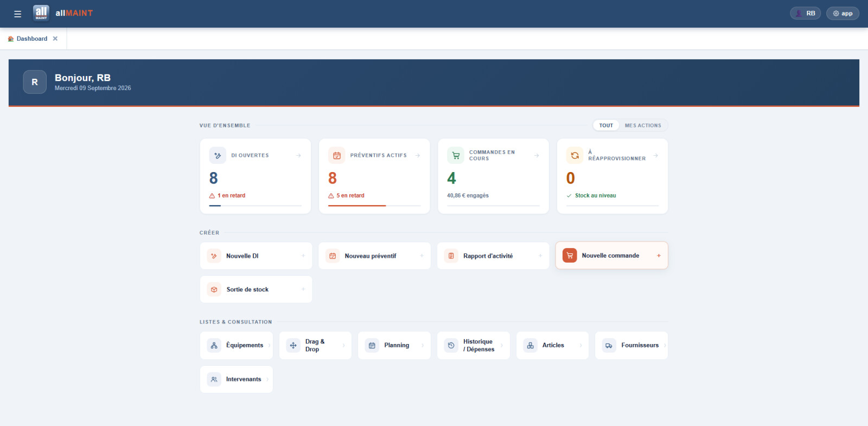Click the Commandes en cours cart icon
The width and height of the screenshot is (868, 426).
456,156
